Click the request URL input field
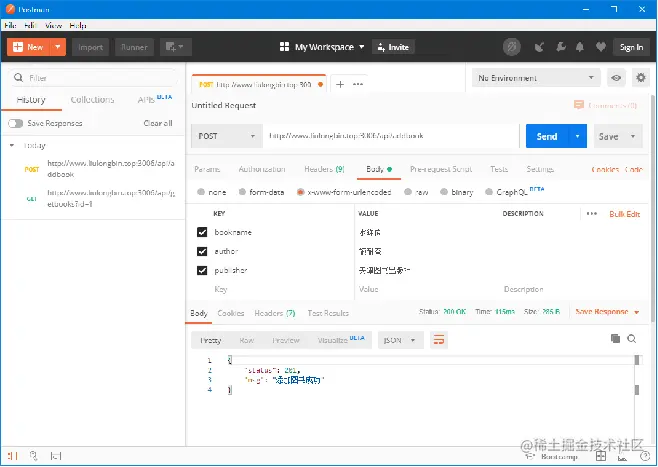This screenshot has width=658, height=467. [391, 136]
